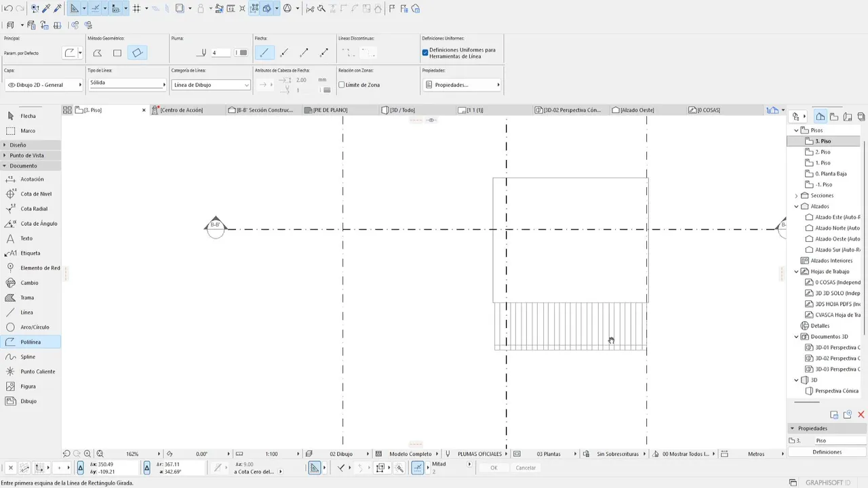Choose the rectangle geometric method
The image size is (868, 488).
tap(117, 53)
